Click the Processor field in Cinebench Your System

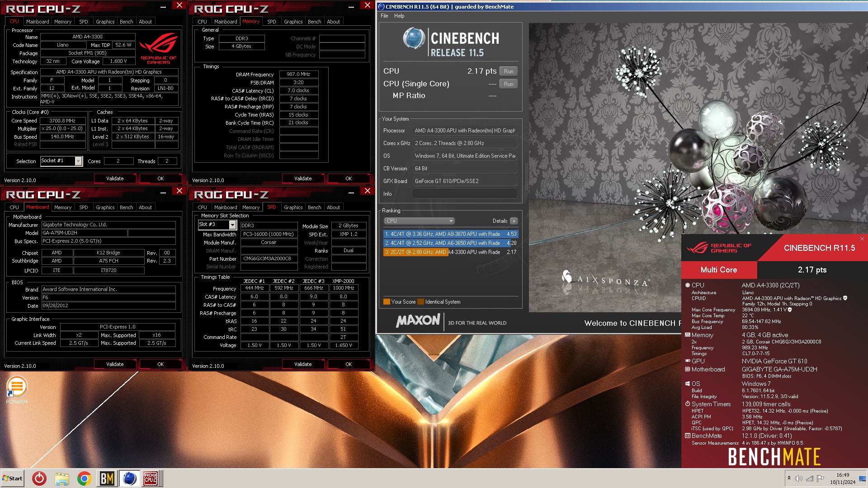pos(465,131)
